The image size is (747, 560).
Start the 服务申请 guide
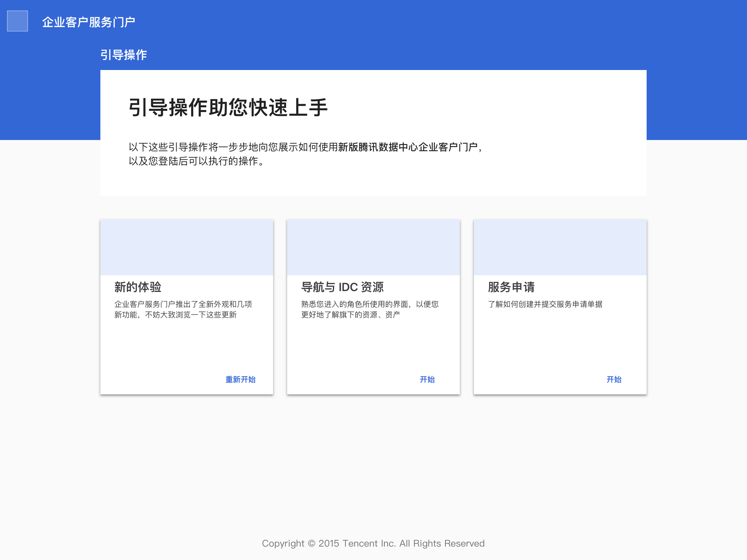(x=614, y=379)
